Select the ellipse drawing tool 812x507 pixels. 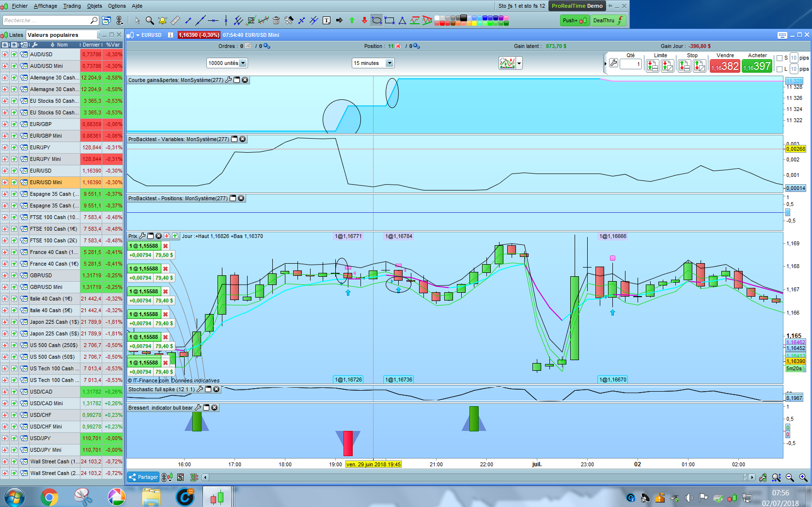pos(376,20)
